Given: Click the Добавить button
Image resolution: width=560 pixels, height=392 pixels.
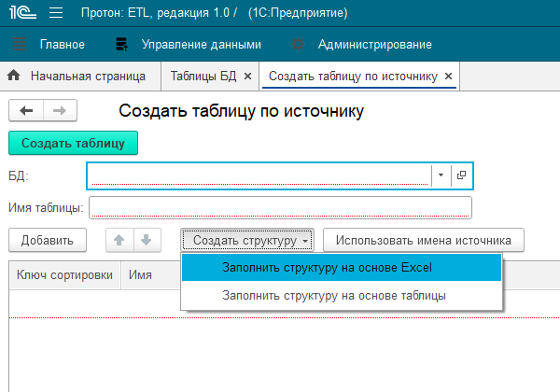Looking at the screenshot, I should click(48, 240).
